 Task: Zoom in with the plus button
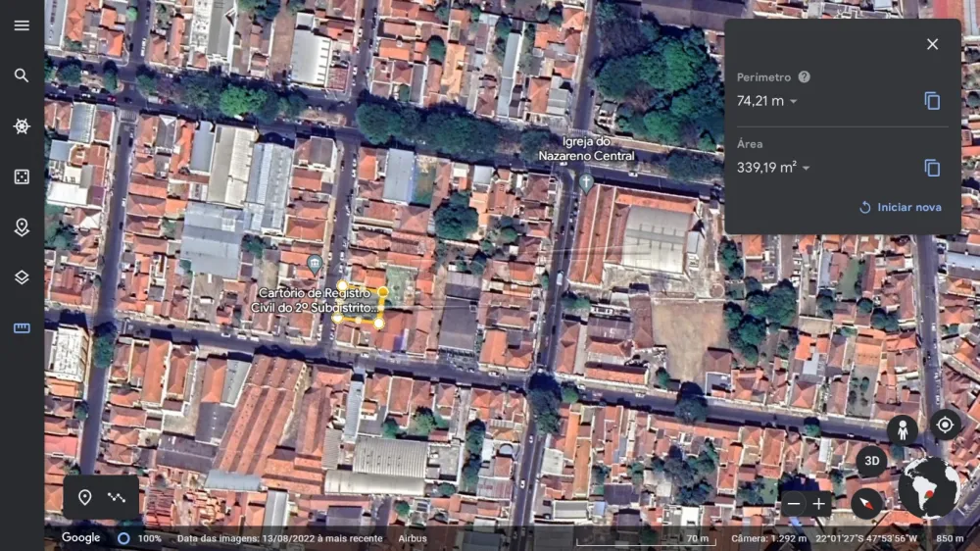pyautogui.click(x=819, y=504)
